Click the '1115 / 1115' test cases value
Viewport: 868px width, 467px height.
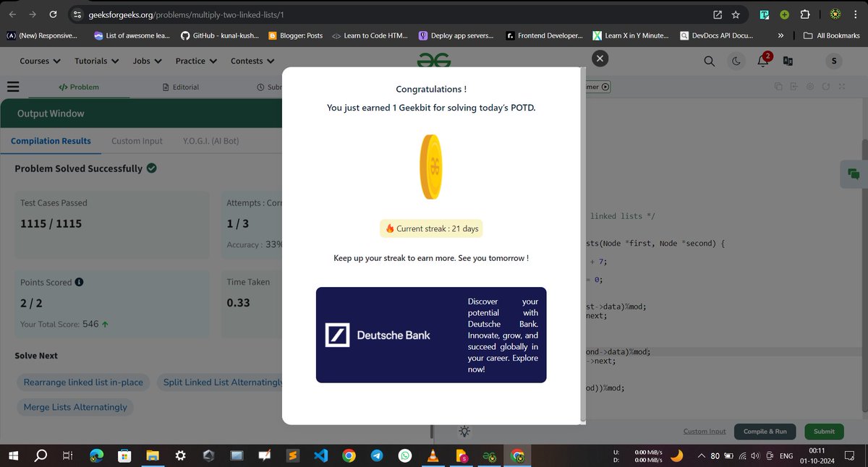pos(51,223)
